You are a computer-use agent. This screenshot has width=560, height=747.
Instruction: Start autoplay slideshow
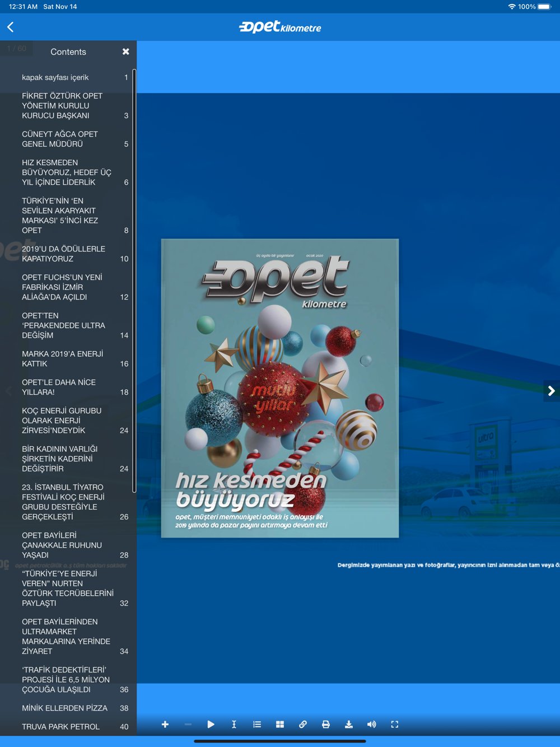click(x=211, y=725)
